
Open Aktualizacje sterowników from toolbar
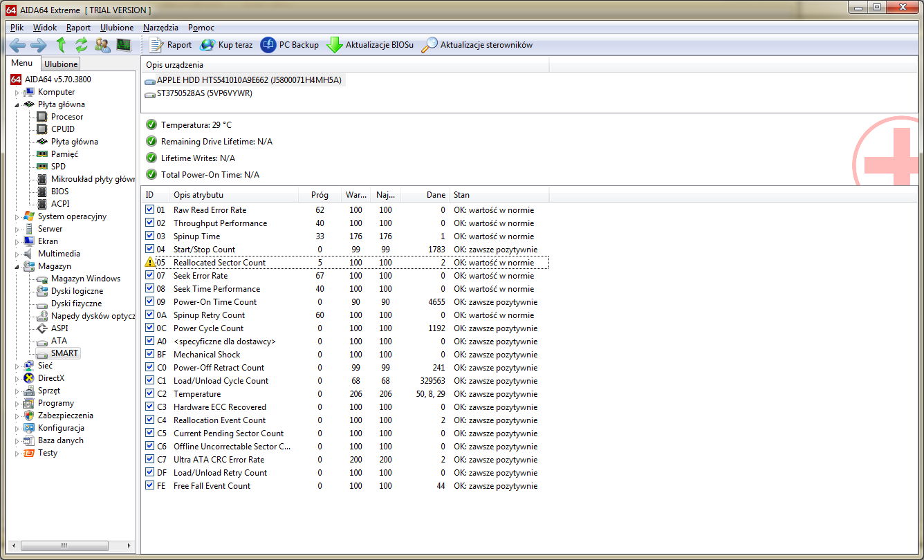click(x=477, y=46)
